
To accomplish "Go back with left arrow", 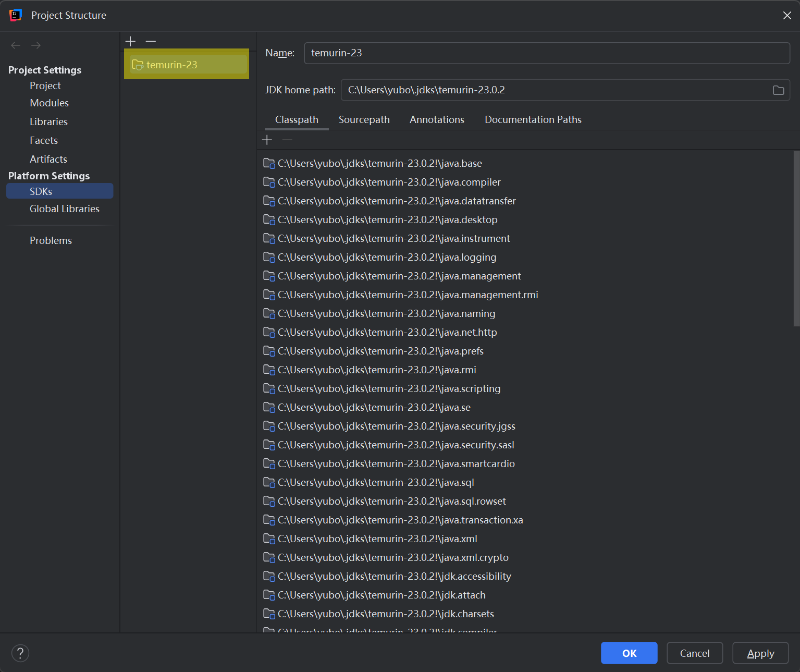I will click(16, 45).
